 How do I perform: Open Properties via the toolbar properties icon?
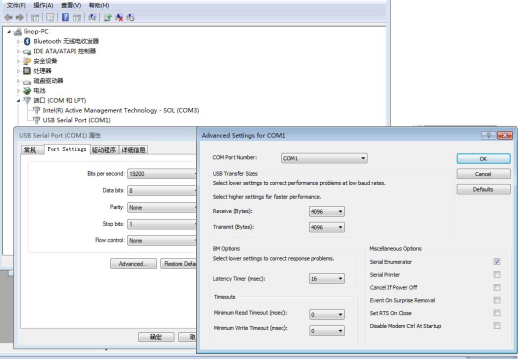[50, 17]
